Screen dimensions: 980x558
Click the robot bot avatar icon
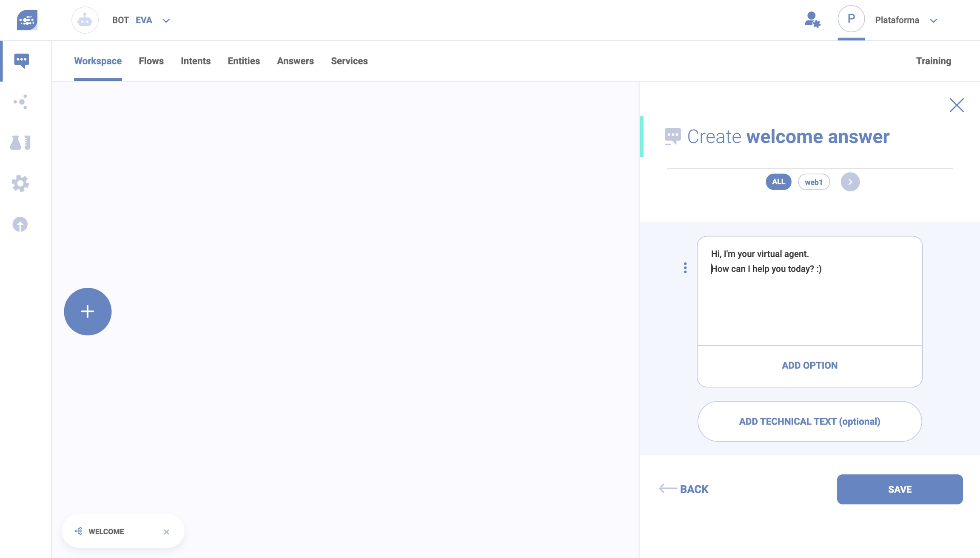[85, 20]
